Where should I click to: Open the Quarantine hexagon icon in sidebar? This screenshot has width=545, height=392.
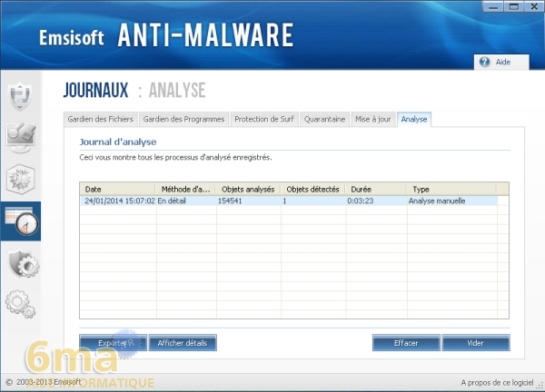coord(21,179)
